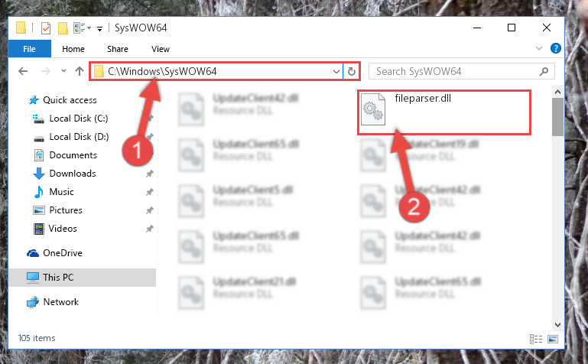Click the Up directory arrow
This screenshot has width=588, height=364.
coord(79,71)
